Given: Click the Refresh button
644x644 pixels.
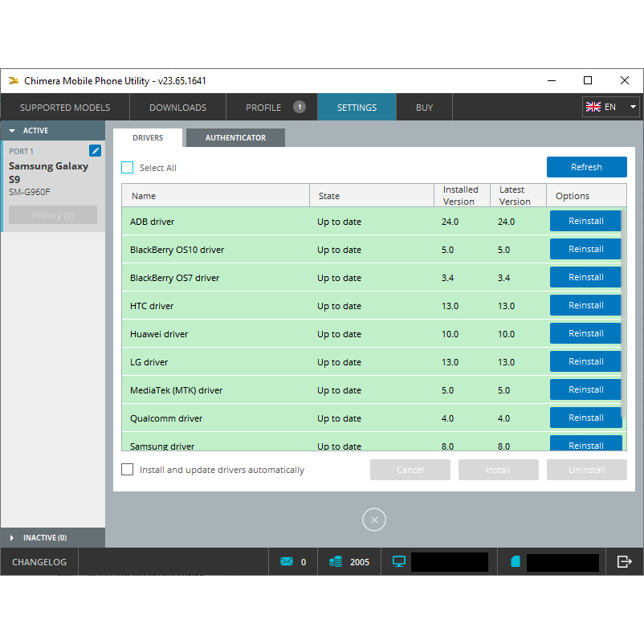Looking at the screenshot, I should tap(586, 167).
